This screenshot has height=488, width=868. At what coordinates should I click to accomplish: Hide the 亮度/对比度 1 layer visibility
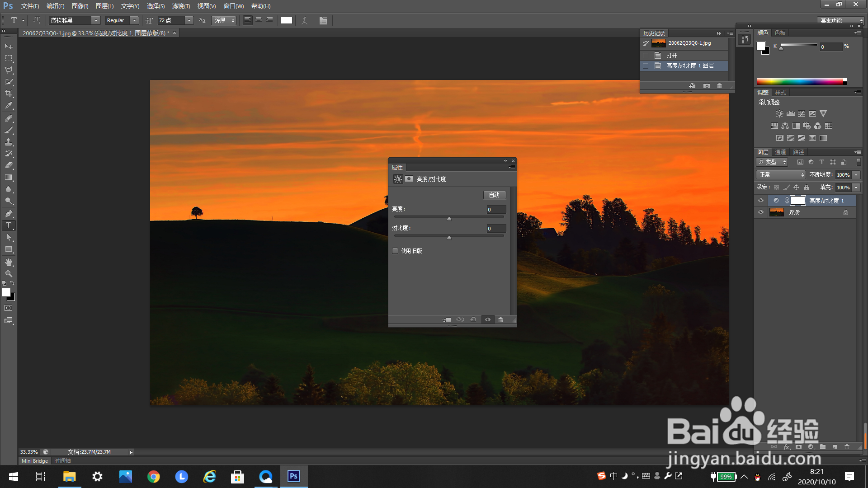pyautogui.click(x=761, y=200)
